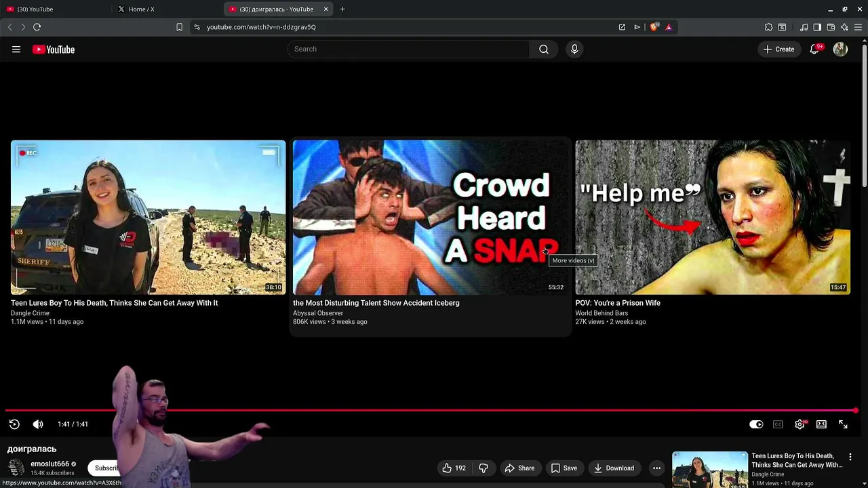The height and width of the screenshot is (488, 868).
Task: Enter full screen mode
Action: pyautogui.click(x=843, y=424)
